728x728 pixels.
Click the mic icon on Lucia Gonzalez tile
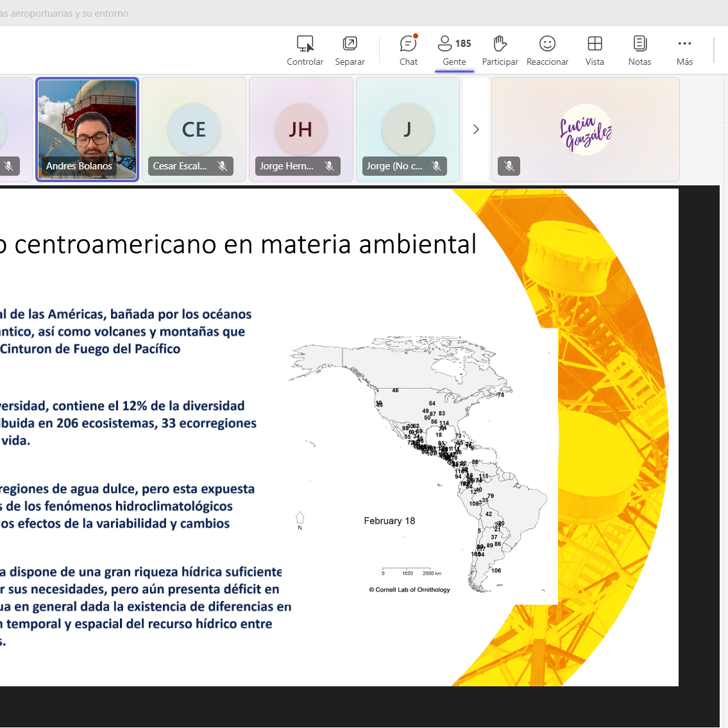[509, 166]
